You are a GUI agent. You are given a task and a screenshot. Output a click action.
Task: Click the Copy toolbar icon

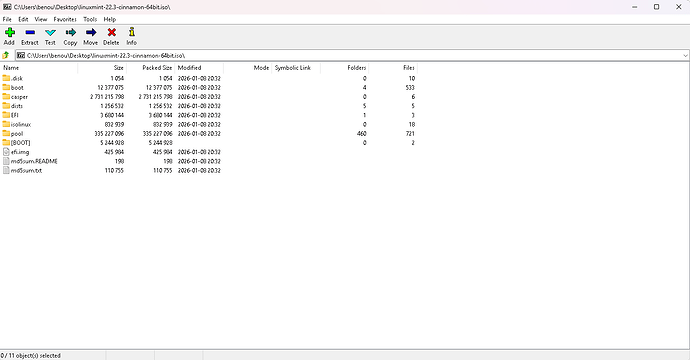coord(70,33)
